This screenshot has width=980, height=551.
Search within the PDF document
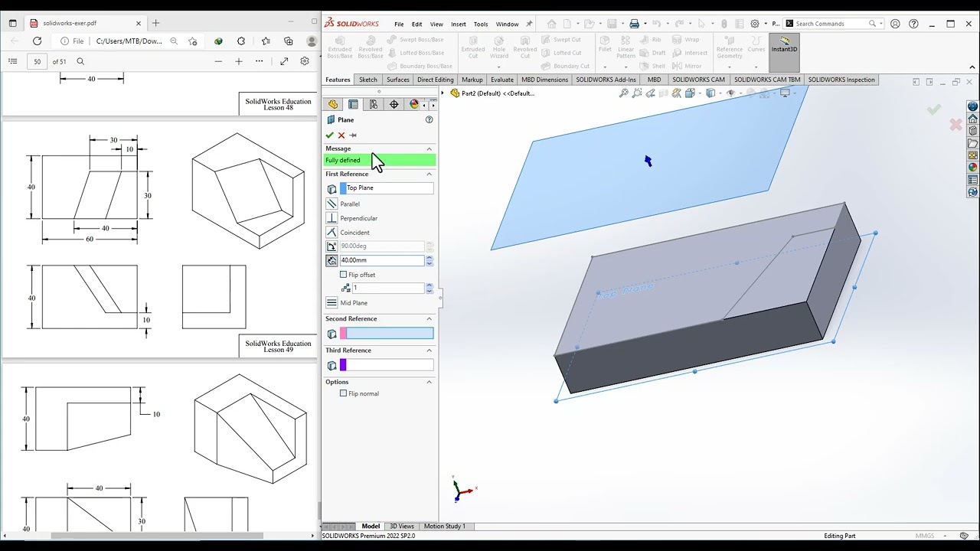(x=80, y=61)
